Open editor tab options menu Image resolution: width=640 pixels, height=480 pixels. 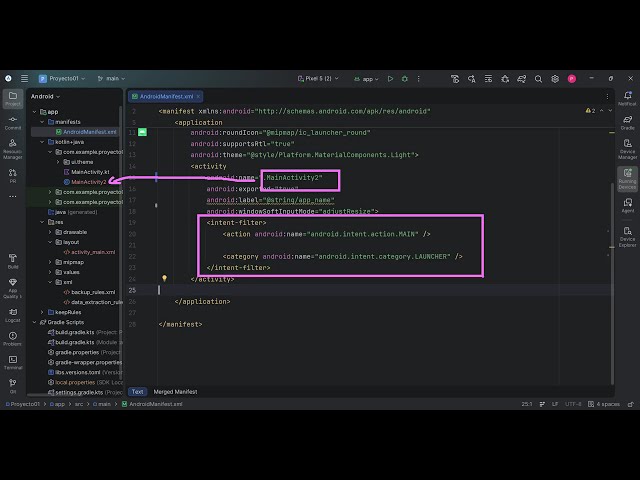607,97
